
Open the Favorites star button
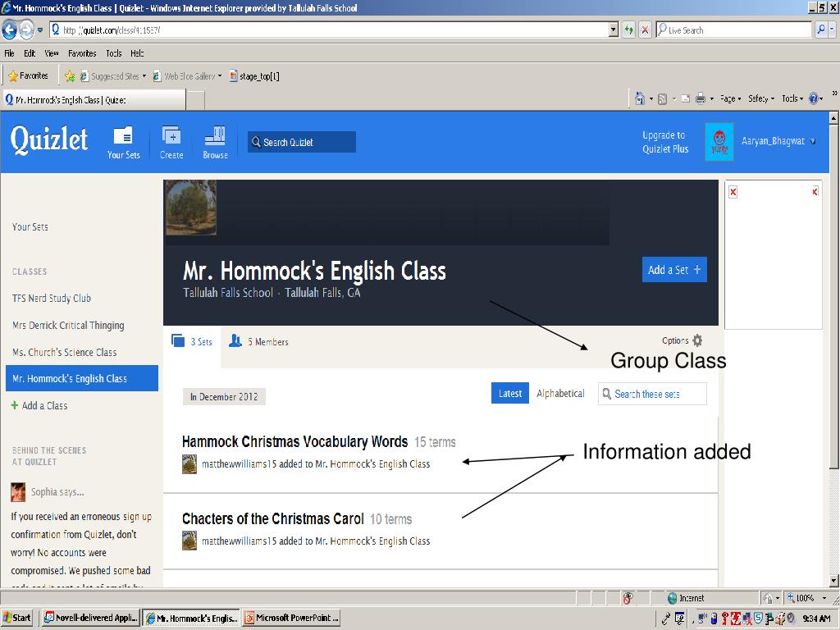(29, 76)
